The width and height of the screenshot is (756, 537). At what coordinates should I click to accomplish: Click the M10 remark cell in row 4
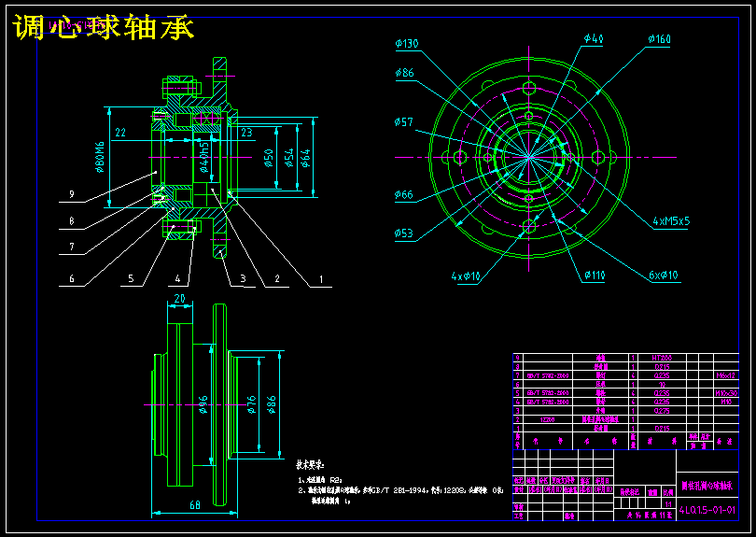pos(726,402)
